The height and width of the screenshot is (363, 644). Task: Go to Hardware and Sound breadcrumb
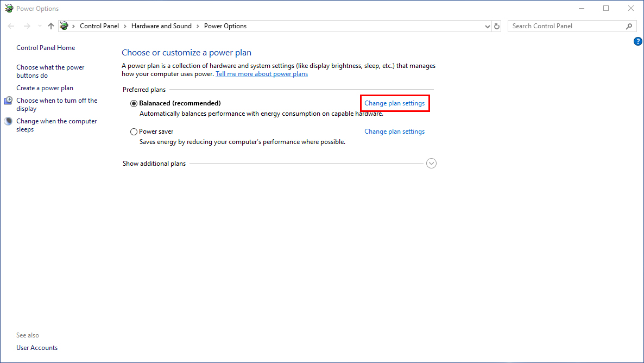pos(161,26)
